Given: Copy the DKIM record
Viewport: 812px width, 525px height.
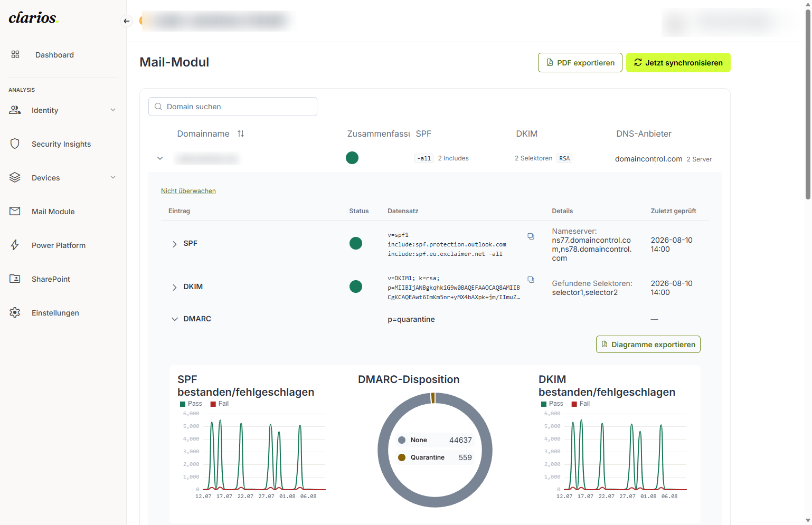Looking at the screenshot, I should pos(531,280).
